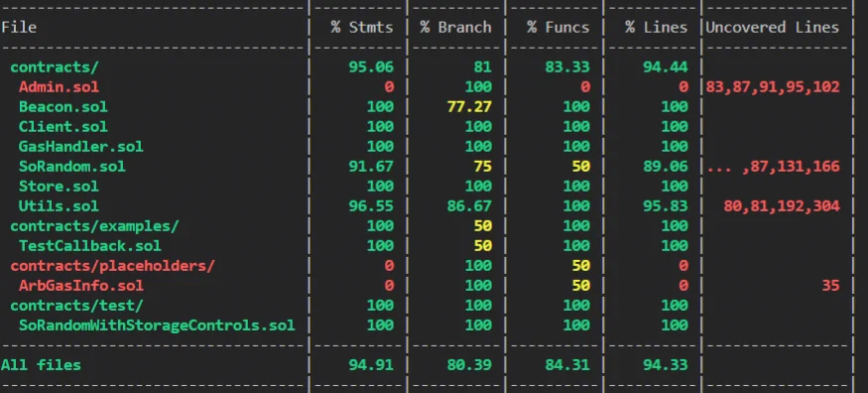
Task: Click the 94.33 lines value for All files
Action: coord(666,365)
